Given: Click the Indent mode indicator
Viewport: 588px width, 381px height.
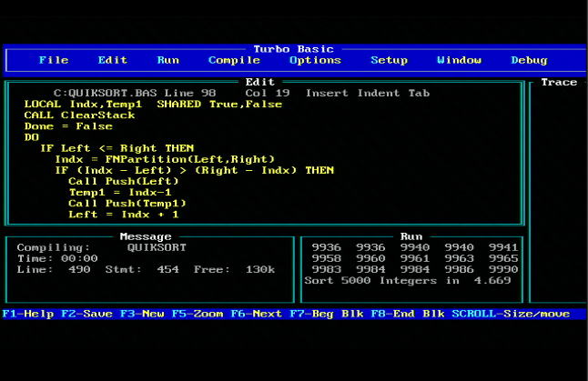Looking at the screenshot, I should coord(379,93).
